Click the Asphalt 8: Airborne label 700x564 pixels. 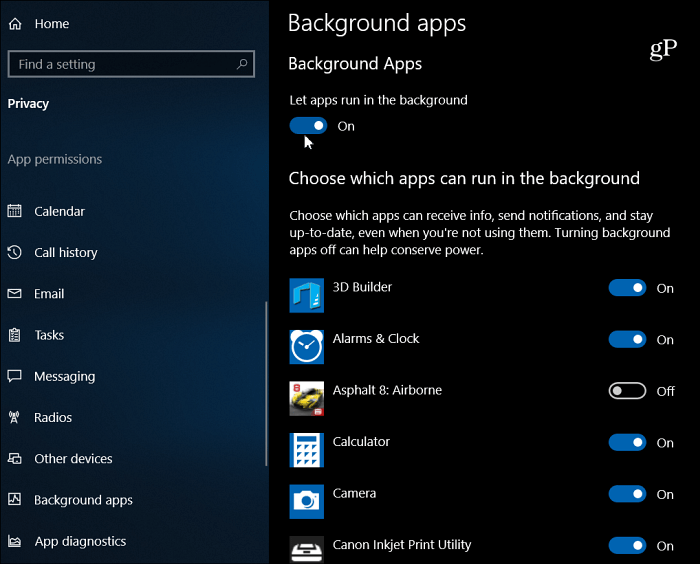(387, 390)
